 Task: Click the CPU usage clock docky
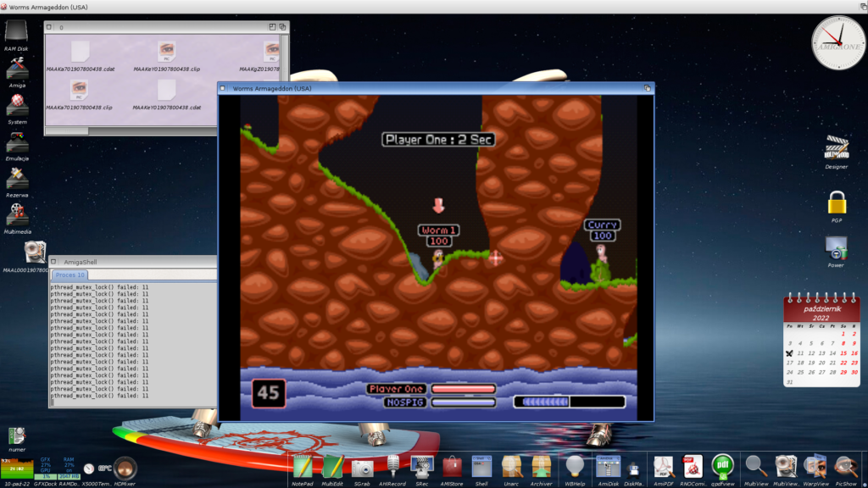tap(17, 469)
